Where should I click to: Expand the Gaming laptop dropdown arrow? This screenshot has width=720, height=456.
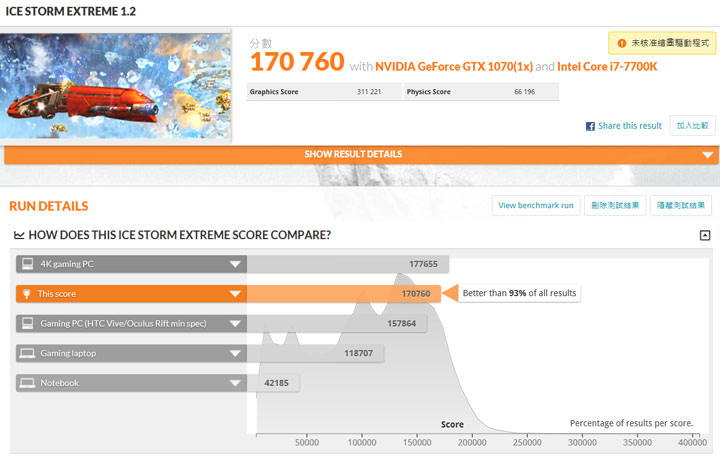(235, 353)
